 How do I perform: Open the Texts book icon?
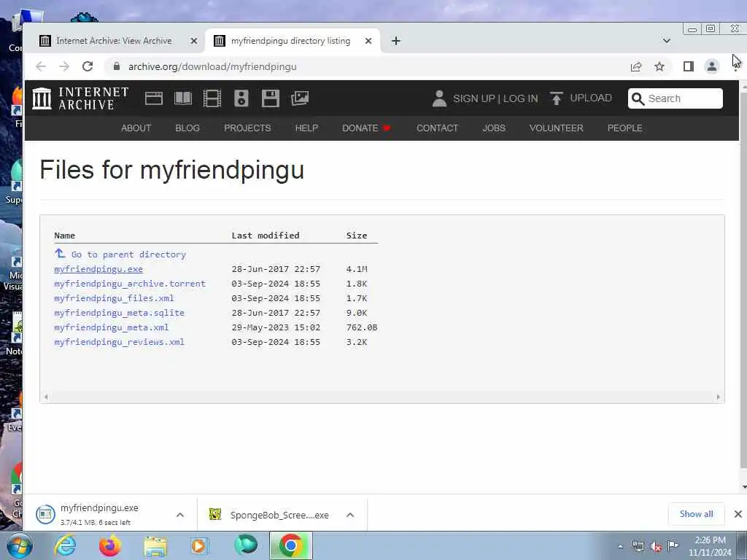[183, 98]
